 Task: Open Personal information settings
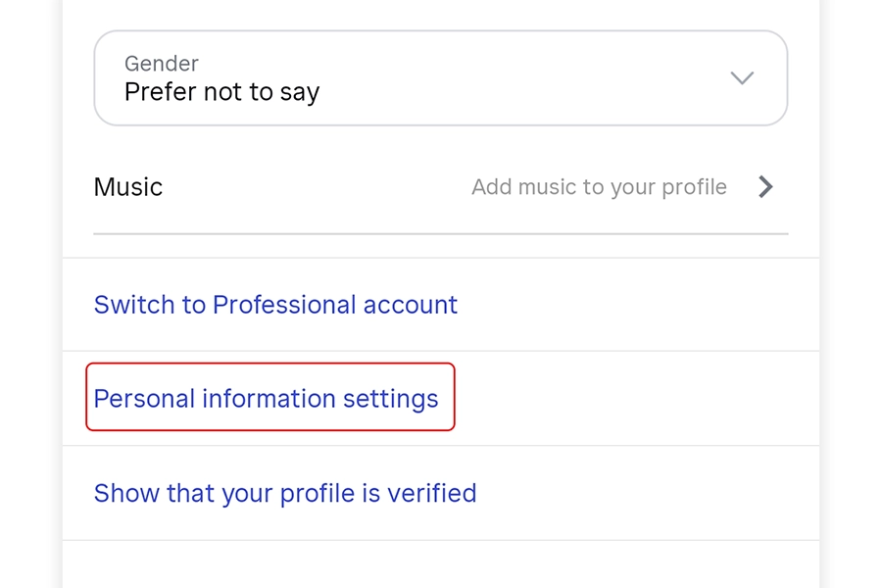pyautogui.click(x=266, y=399)
